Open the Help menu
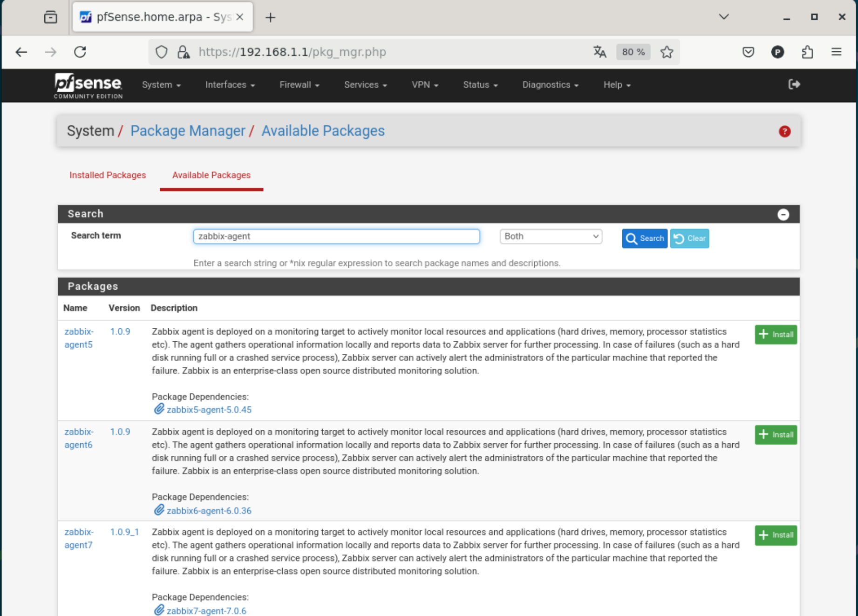Viewport: 858px width, 616px height. pyautogui.click(x=617, y=85)
